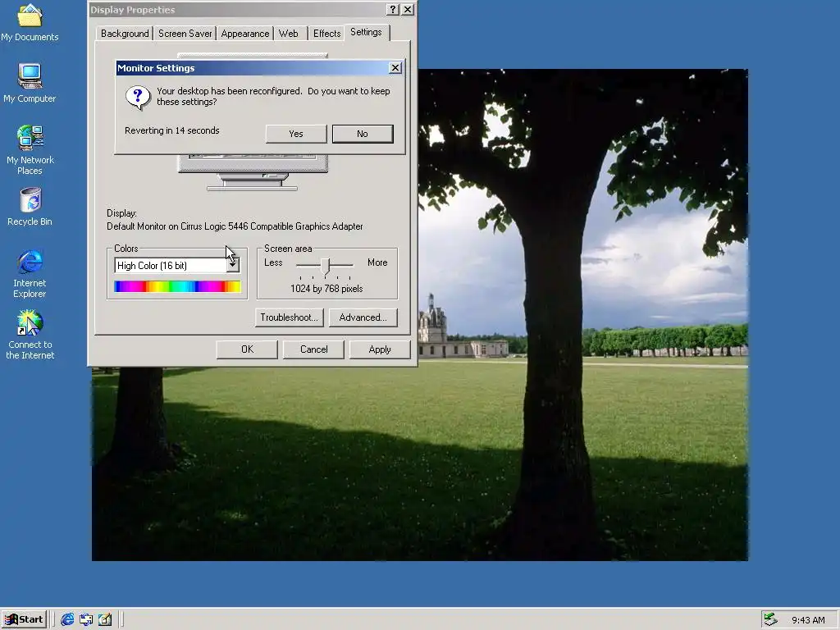The width and height of the screenshot is (840, 630).
Task: Click the 9:43 AM taskbar clock
Action: [x=808, y=620]
